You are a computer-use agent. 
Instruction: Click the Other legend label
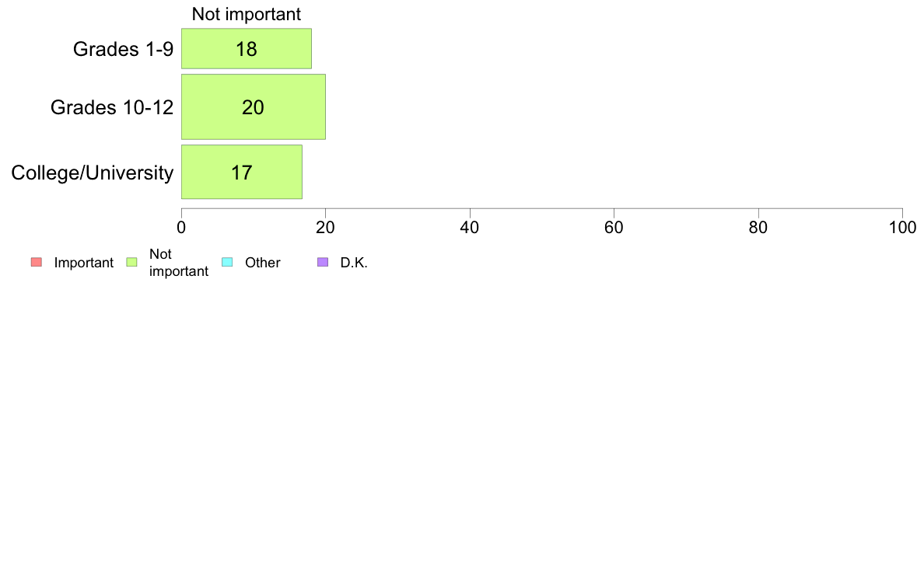(x=263, y=263)
